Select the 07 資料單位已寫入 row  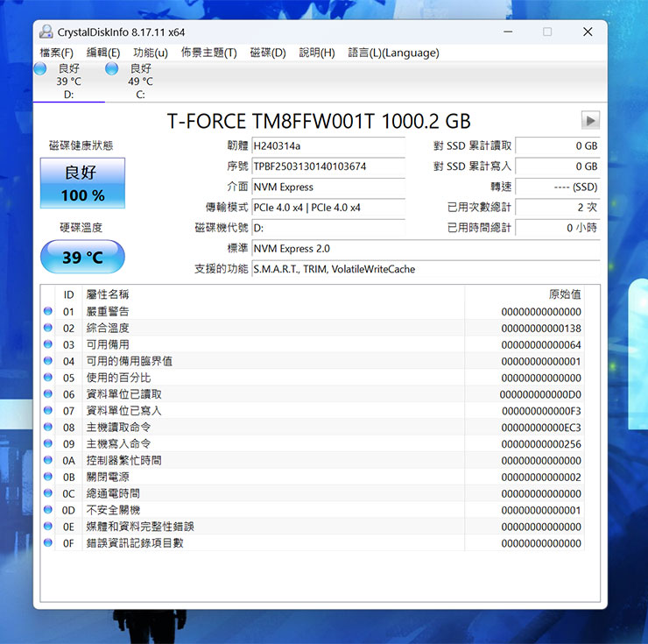click(x=313, y=411)
